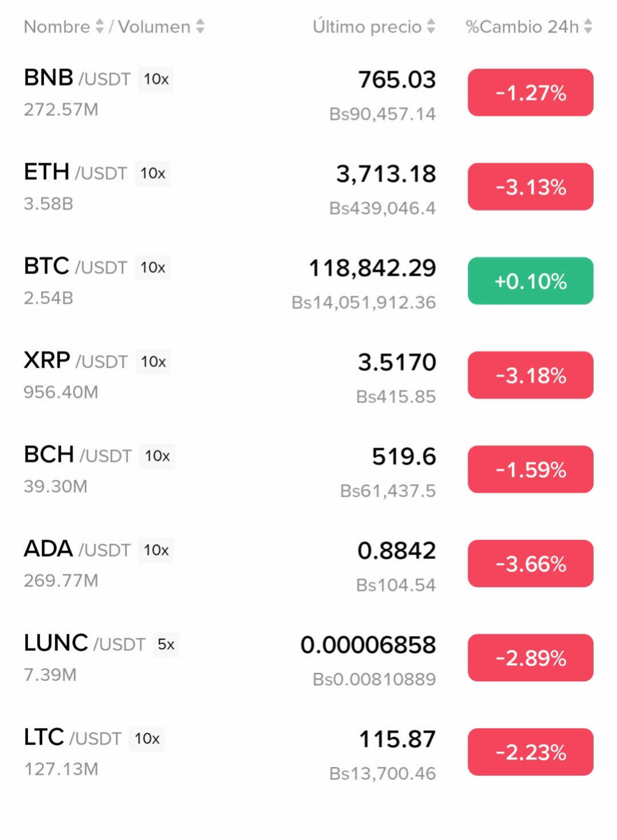Tap the BNB -1.27% change badge

tap(531, 93)
